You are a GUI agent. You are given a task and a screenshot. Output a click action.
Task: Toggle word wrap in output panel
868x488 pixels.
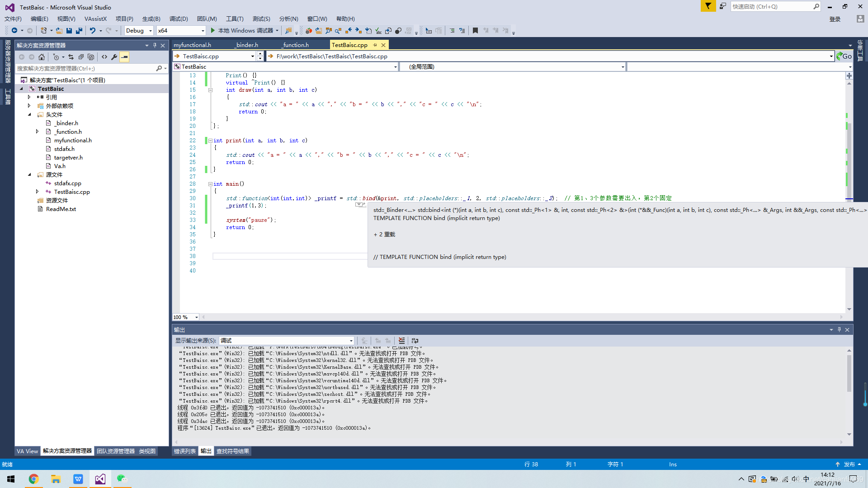click(415, 341)
